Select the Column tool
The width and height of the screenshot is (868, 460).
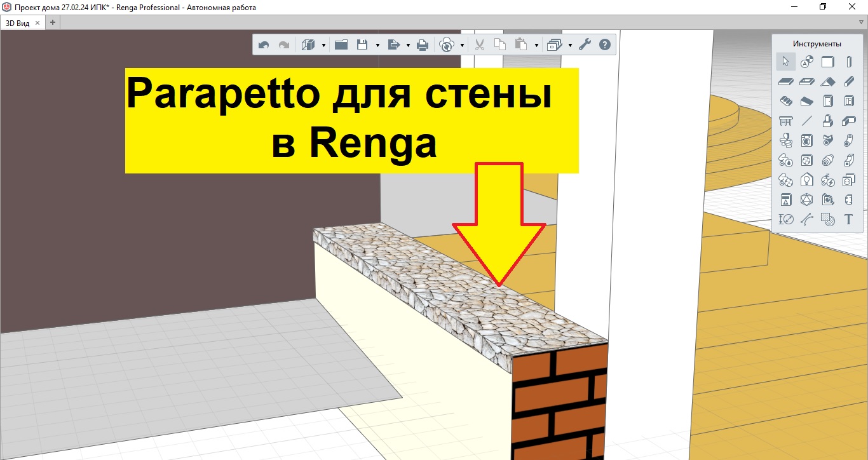point(848,62)
